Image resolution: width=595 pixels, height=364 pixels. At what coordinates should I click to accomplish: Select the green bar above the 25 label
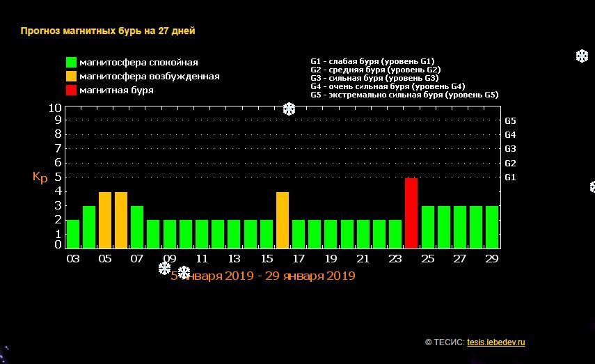[x=428, y=228]
